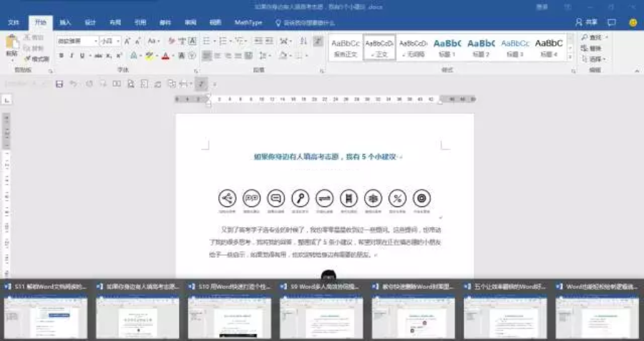The image size is (644, 341).
Task: Click the enclosed character circle icon
Action: click(192, 56)
